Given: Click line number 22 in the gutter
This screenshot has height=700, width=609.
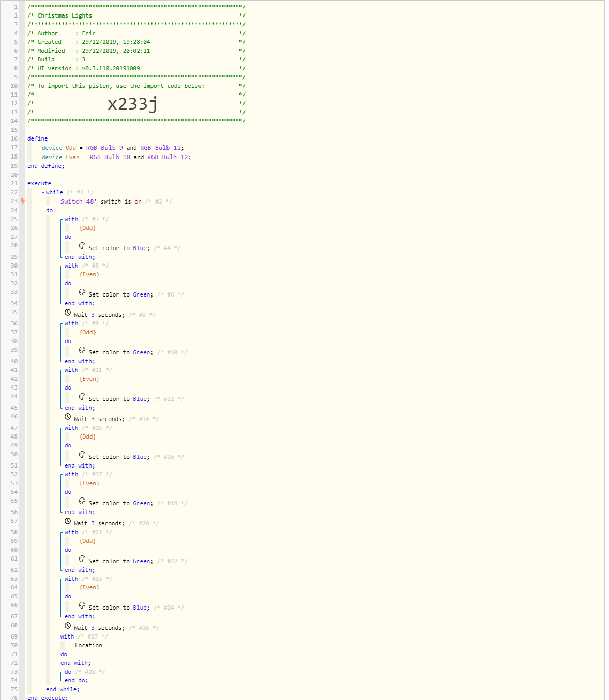Looking at the screenshot, I should coord(14,192).
